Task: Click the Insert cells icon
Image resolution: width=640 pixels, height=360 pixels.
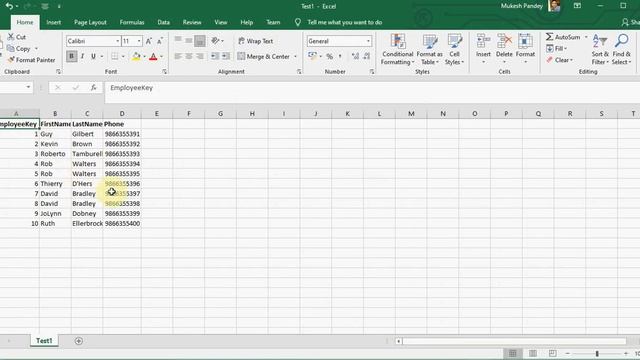Action: pyautogui.click(x=483, y=41)
